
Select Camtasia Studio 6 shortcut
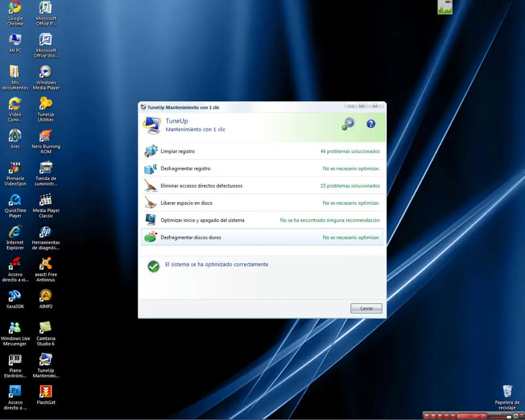click(x=46, y=334)
